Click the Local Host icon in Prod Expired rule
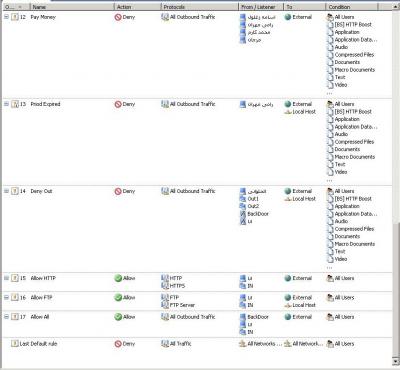400x370 pixels. pos(288,112)
